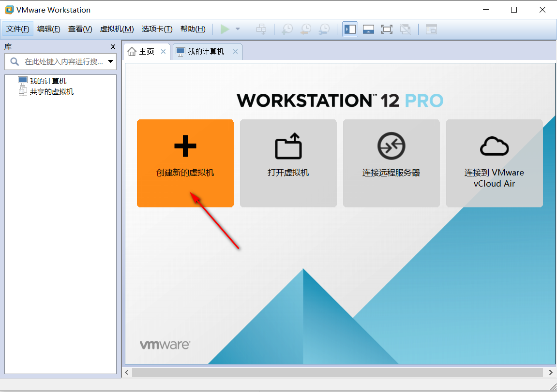Maximize the VMware Workstation window
Image resolution: width=557 pixels, height=392 pixels.
(513, 10)
